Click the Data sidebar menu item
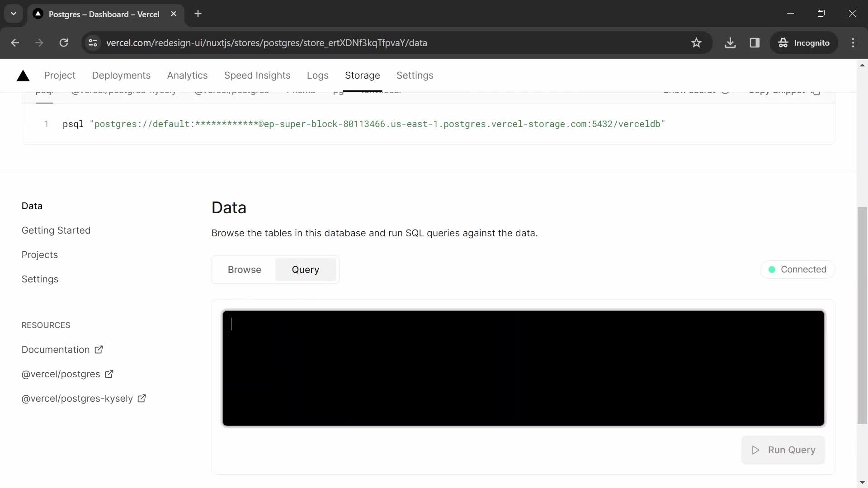This screenshot has height=488, width=868. coord(32,206)
